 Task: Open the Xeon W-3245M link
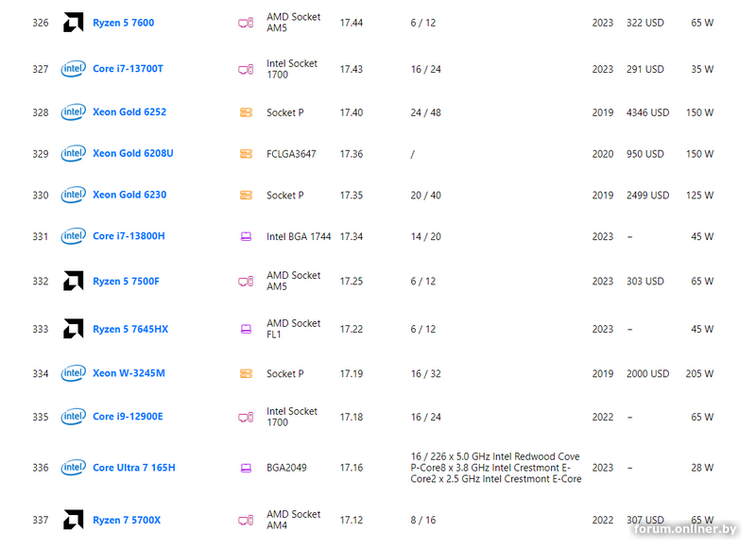click(x=129, y=373)
